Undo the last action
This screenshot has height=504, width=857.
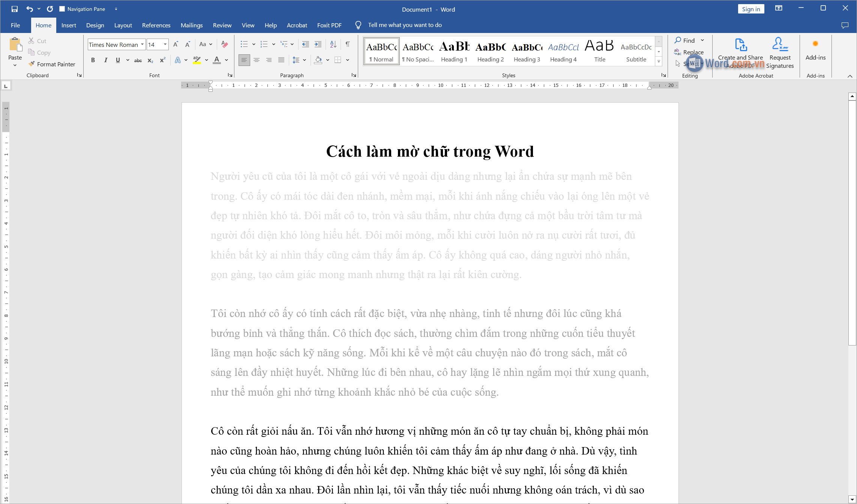click(30, 9)
